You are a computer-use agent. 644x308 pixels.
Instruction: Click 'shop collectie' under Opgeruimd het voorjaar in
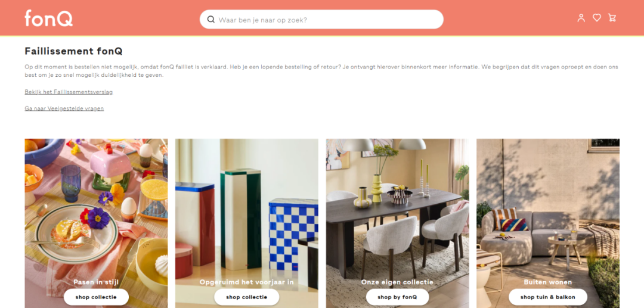click(x=246, y=297)
